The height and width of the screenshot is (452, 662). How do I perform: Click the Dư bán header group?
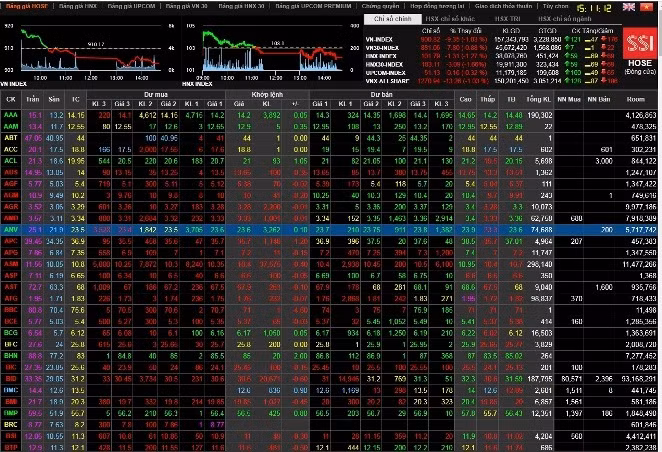[382, 95]
